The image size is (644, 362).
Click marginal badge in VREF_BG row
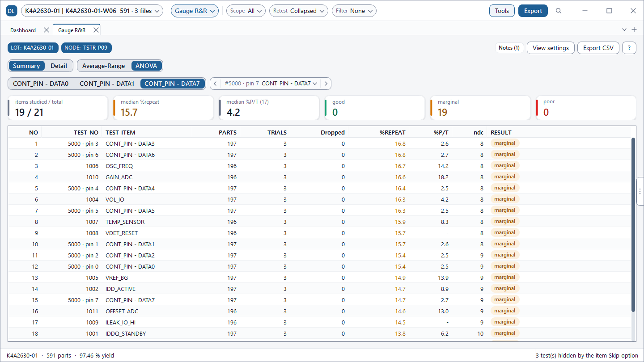(505, 277)
